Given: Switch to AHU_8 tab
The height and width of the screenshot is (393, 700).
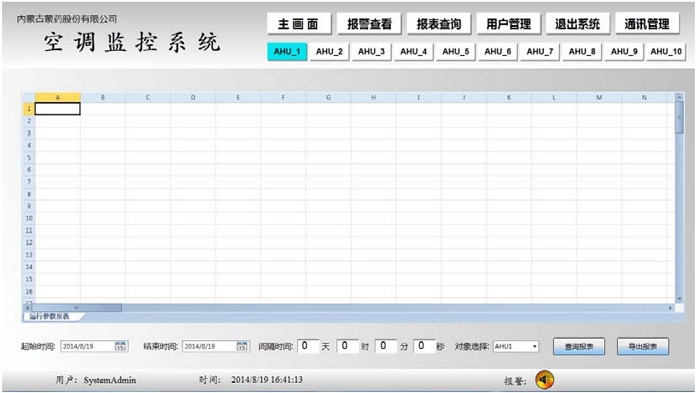Looking at the screenshot, I should [582, 52].
